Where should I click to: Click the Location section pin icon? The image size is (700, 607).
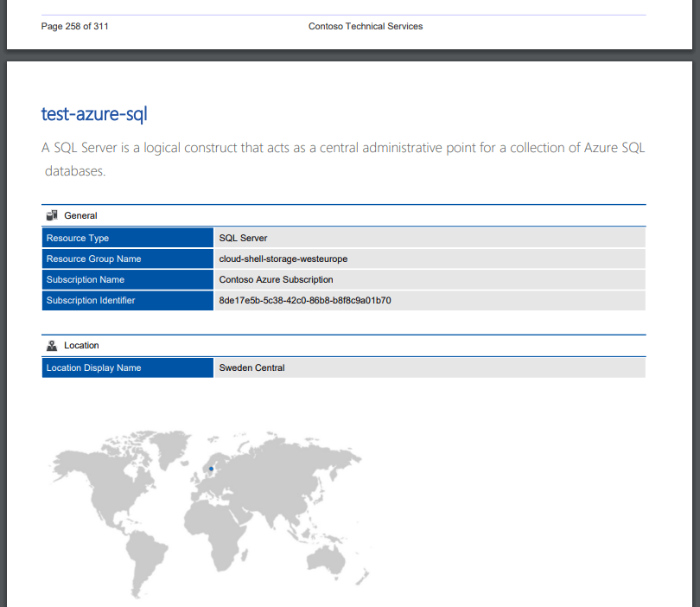click(x=52, y=345)
